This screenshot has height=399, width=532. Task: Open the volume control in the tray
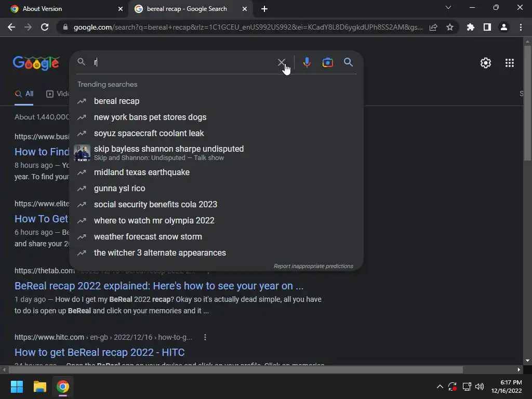tap(480, 387)
